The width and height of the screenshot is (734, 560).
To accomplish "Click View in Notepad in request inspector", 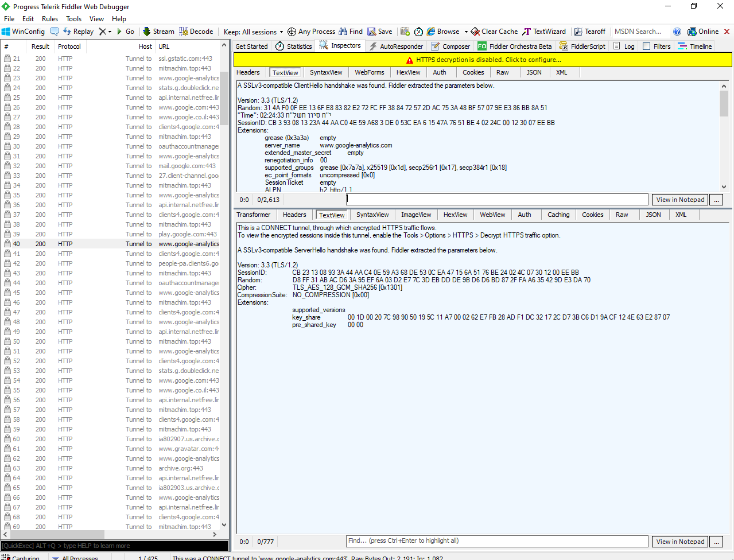I will tap(680, 200).
